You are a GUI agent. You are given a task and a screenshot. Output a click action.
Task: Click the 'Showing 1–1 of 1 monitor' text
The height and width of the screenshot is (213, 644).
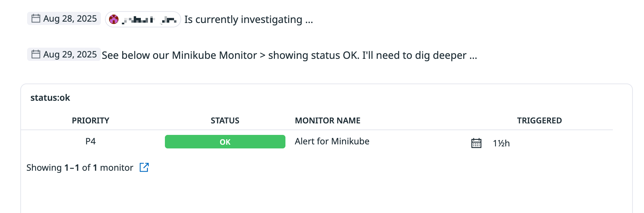pyautogui.click(x=80, y=168)
